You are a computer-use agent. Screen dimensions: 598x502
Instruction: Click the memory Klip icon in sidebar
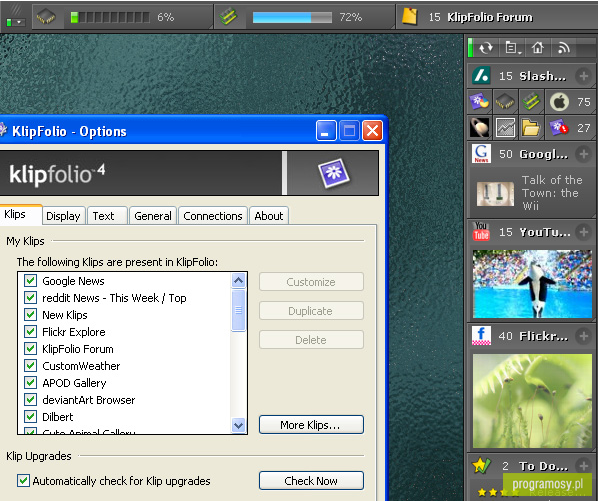(x=531, y=102)
